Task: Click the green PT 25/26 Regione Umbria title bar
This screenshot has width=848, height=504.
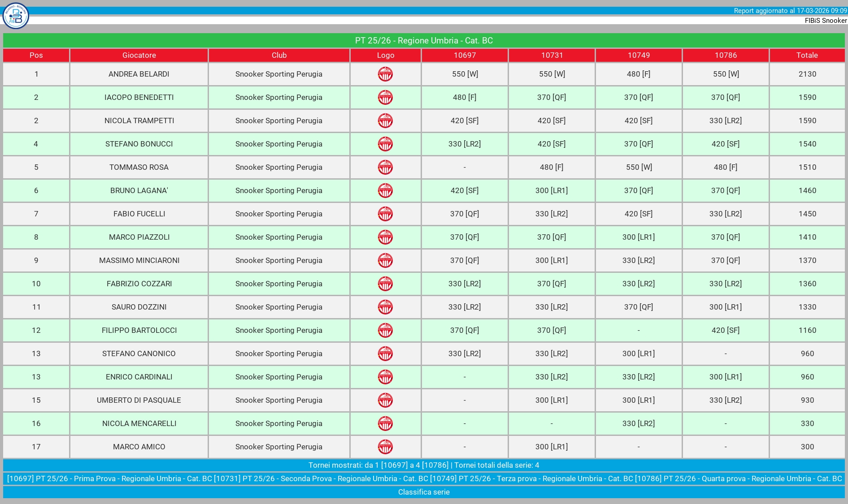Action: 424,40
